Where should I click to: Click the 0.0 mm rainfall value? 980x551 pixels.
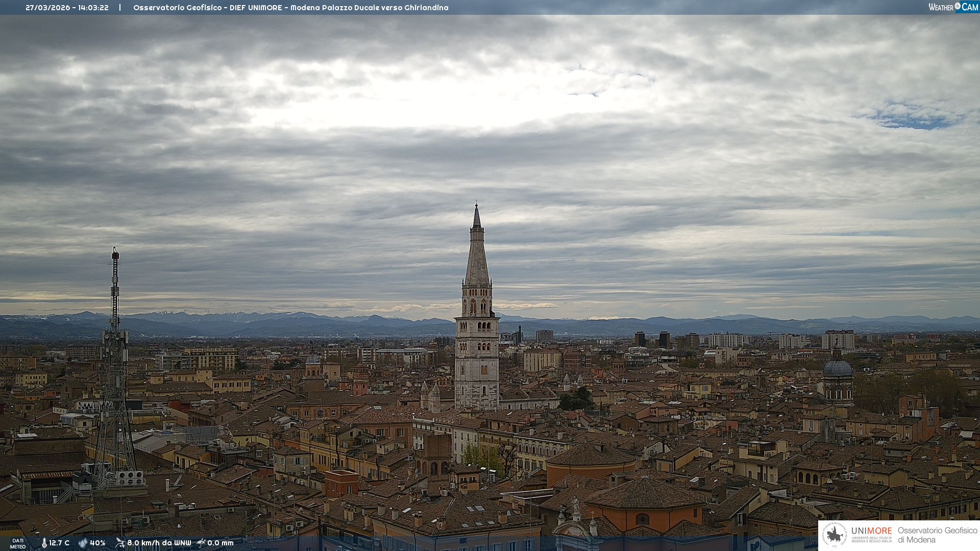click(220, 543)
